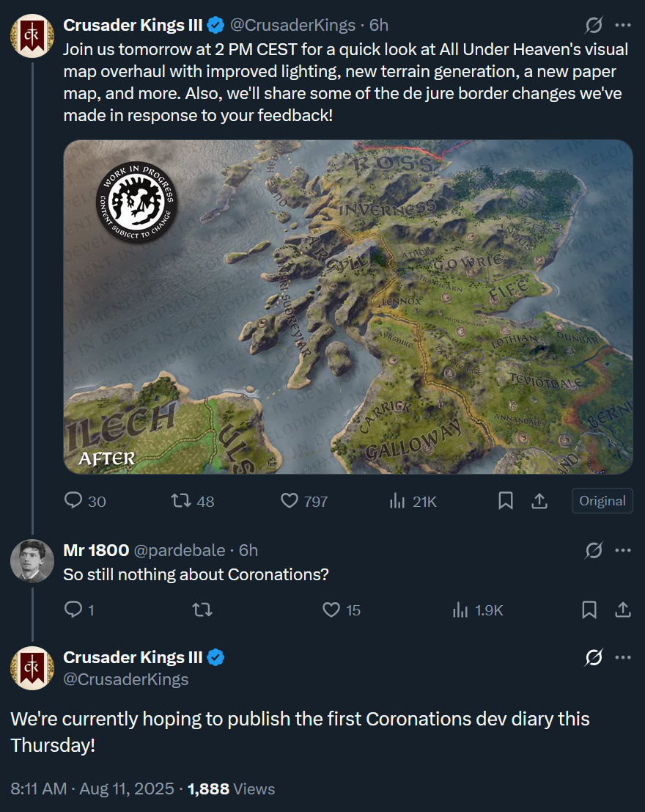Reply to the main Crusader Kings III post

click(74, 501)
